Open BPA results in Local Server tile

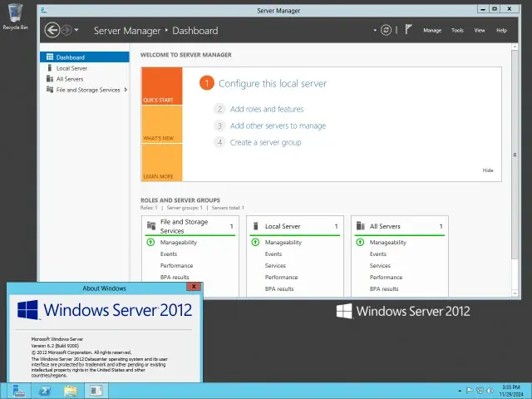click(x=279, y=288)
